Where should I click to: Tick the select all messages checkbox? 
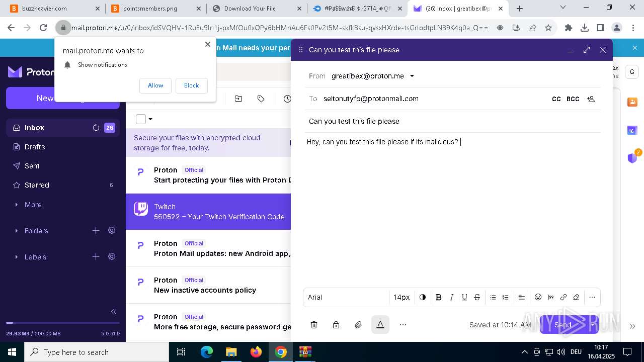coord(141,119)
